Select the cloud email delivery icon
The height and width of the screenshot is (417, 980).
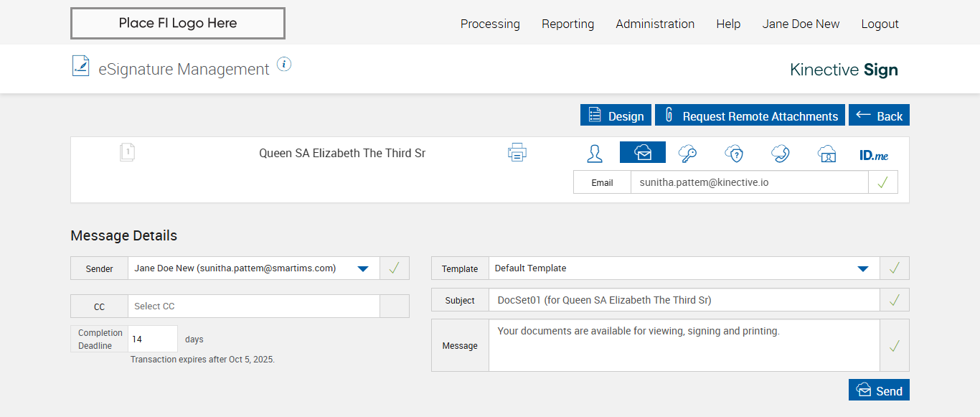pos(642,153)
